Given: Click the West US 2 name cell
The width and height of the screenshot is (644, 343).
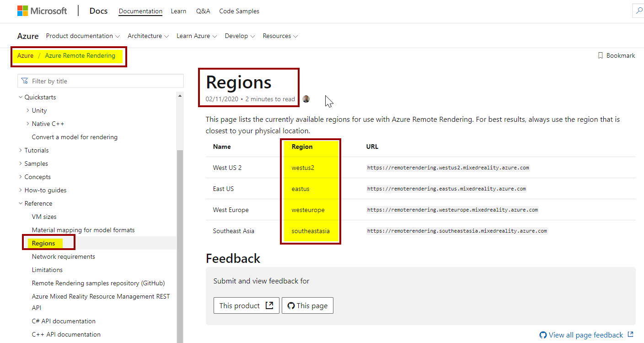Looking at the screenshot, I should 227,168.
